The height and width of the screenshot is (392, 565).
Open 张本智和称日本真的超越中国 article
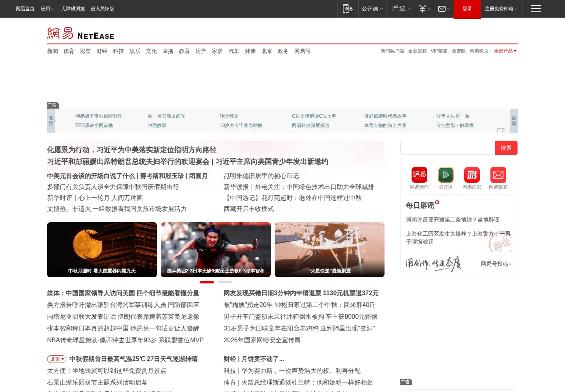coord(123,328)
